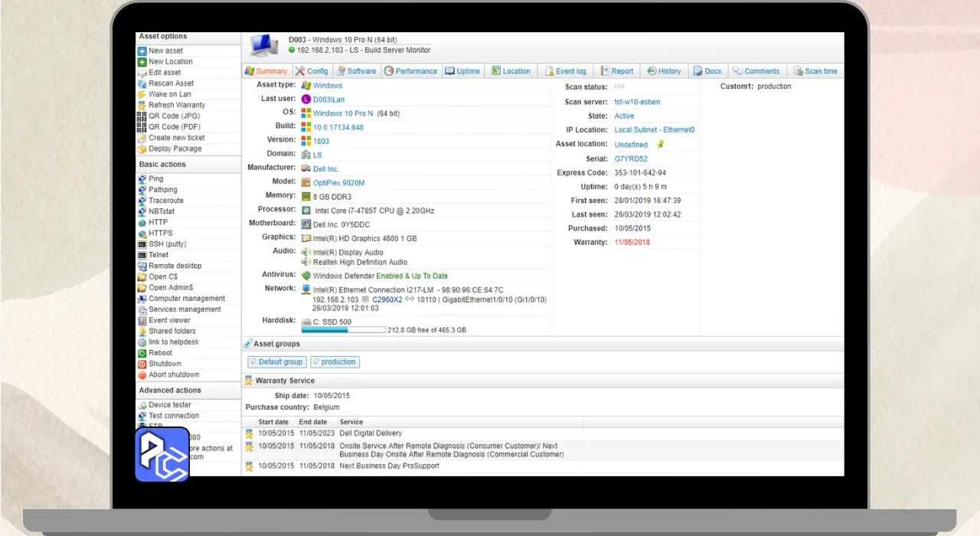The width and height of the screenshot is (980, 536).
Task: Select the production asset group tag
Action: pyautogui.click(x=335, y=362)
